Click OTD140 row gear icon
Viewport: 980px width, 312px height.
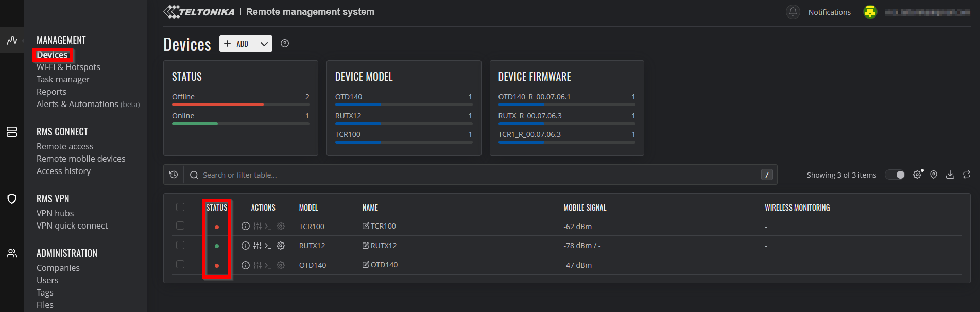point(281,265)
